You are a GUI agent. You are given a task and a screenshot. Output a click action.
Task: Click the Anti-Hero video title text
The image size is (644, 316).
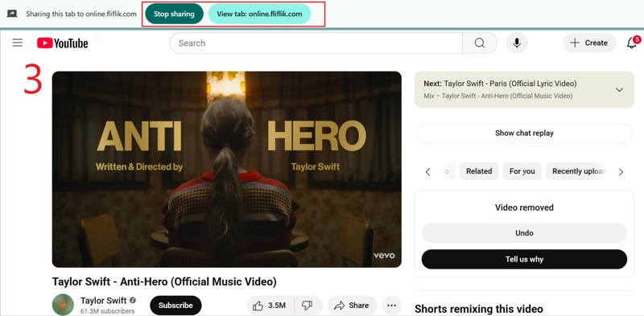(x=164, y=282)
